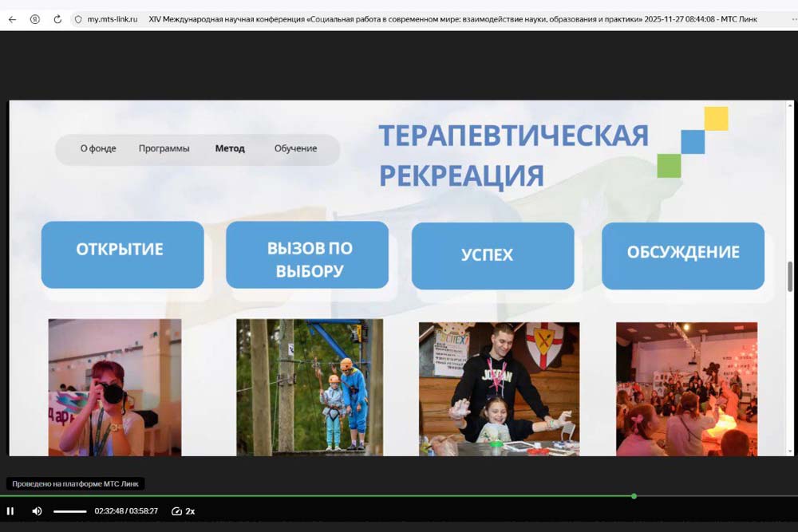798x532 pixels.
Task: Click the green playback progress handle
Action: click(x=634, y=496)
